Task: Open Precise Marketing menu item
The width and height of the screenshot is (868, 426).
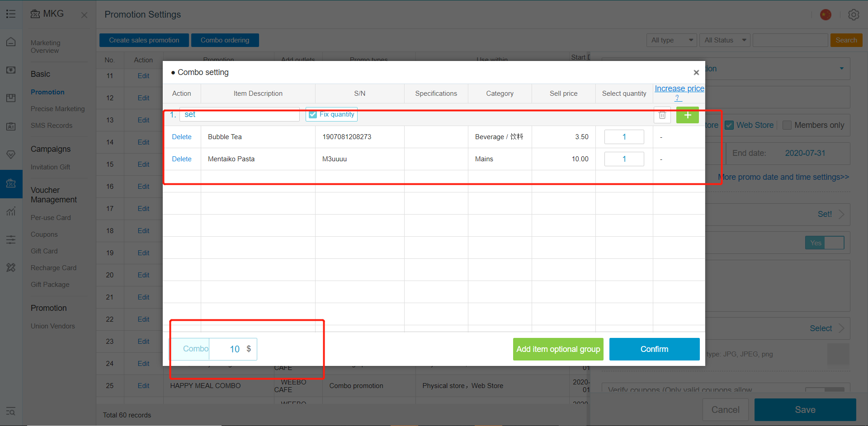Action: tap(57, 109)
